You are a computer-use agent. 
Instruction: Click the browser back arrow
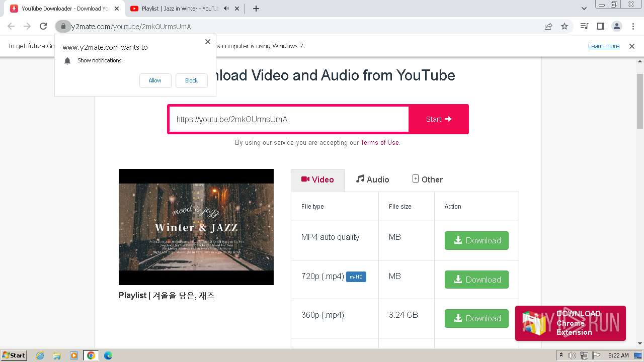11,26
